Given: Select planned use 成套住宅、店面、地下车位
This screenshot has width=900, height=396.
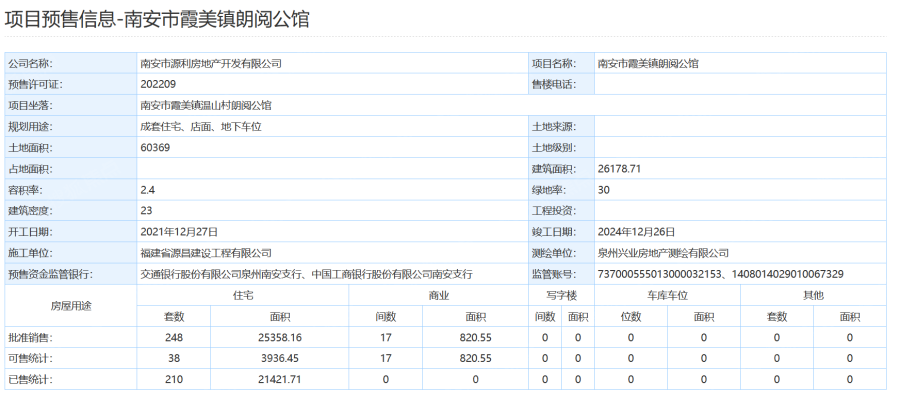Looking at the screenshot, I should click(200, 127).
